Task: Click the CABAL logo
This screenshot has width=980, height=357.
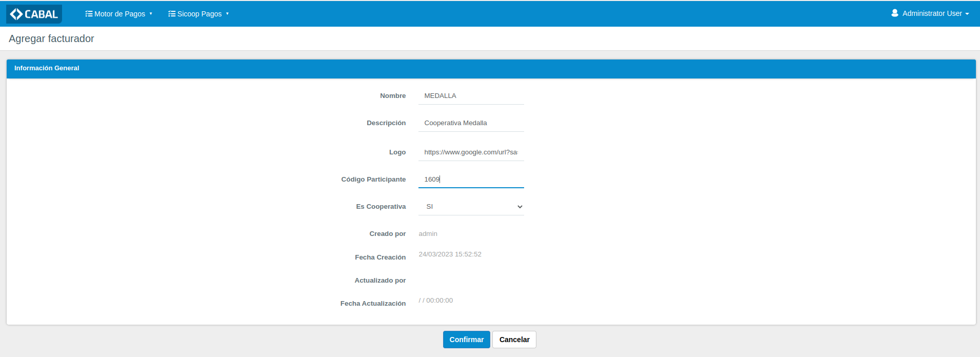Action: point(34,14)
